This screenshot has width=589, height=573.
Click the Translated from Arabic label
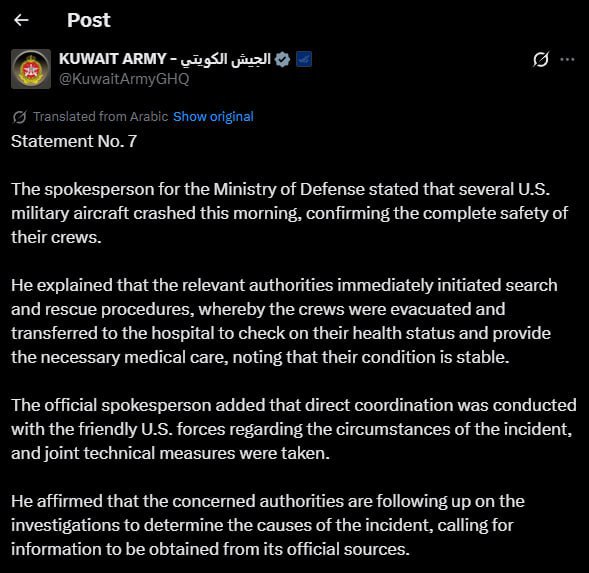point(100,117)
